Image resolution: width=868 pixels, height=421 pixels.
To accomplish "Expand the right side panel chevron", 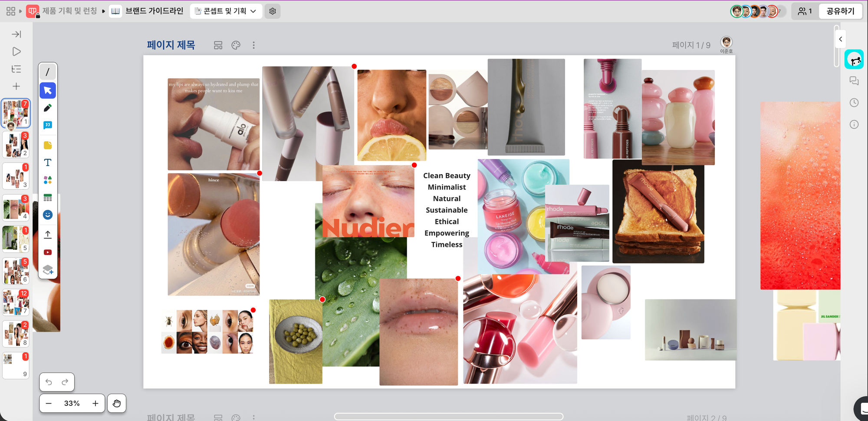I will click(840, 39).
